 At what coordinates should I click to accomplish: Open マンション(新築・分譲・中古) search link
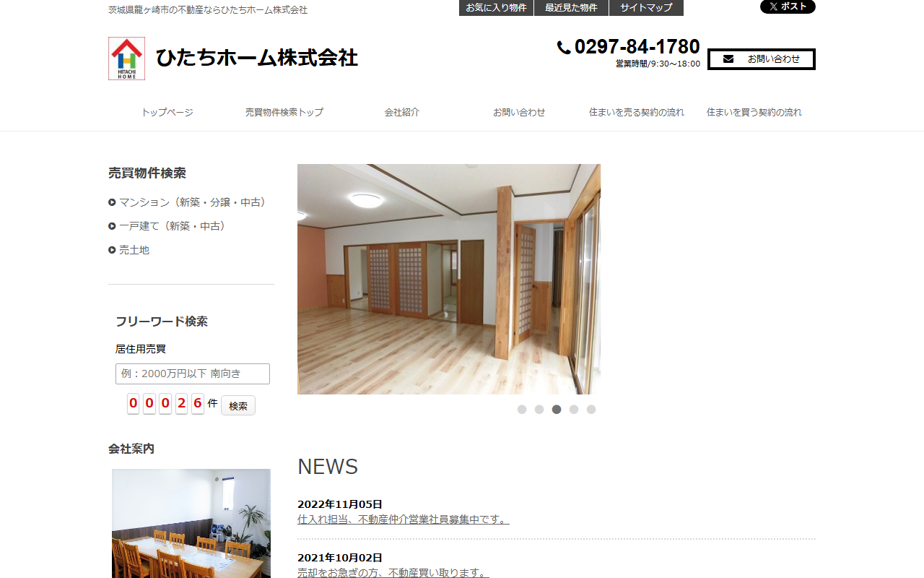(x=193, y=202)
